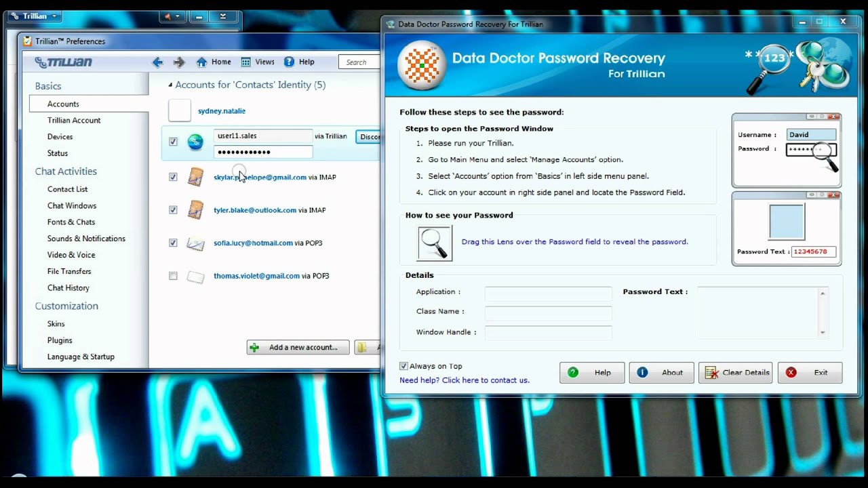Toggle checkbox for skylar.penelope@gmail.com
868x488 pixels.
[x=173, y=177]
